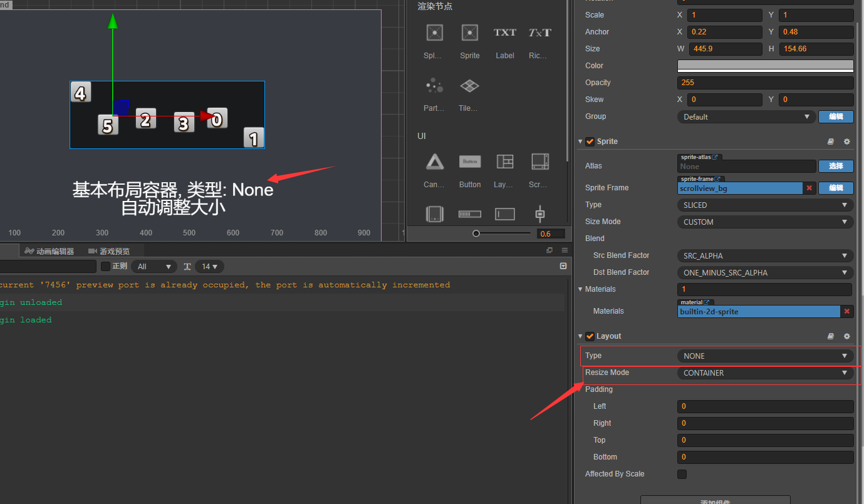
Task: Click the console font size icon
Action: [187, 267]
